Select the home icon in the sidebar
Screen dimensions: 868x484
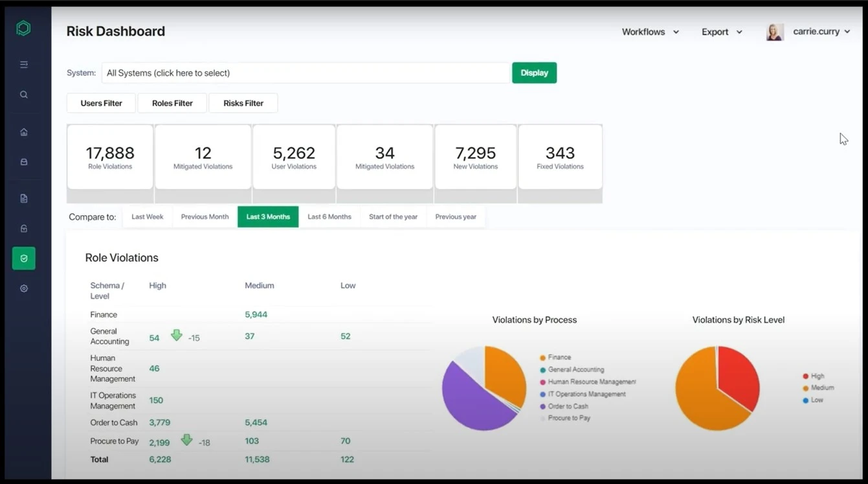(x=23, y=132)
